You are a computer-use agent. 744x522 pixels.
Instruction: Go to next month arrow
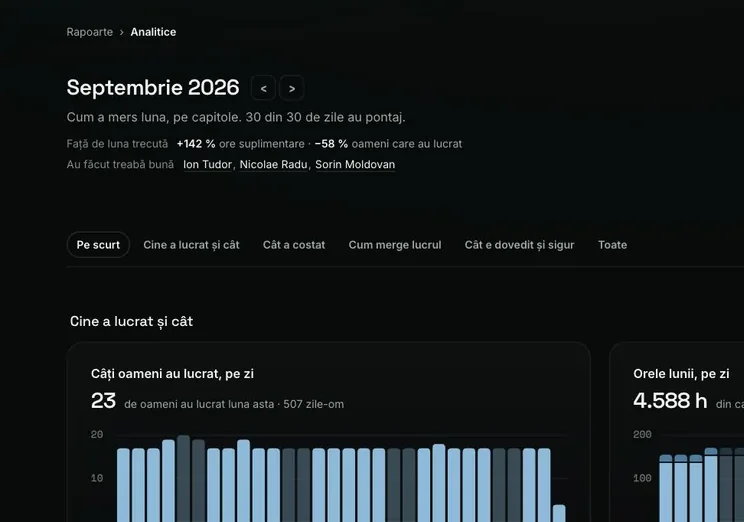tap(292, 88)
